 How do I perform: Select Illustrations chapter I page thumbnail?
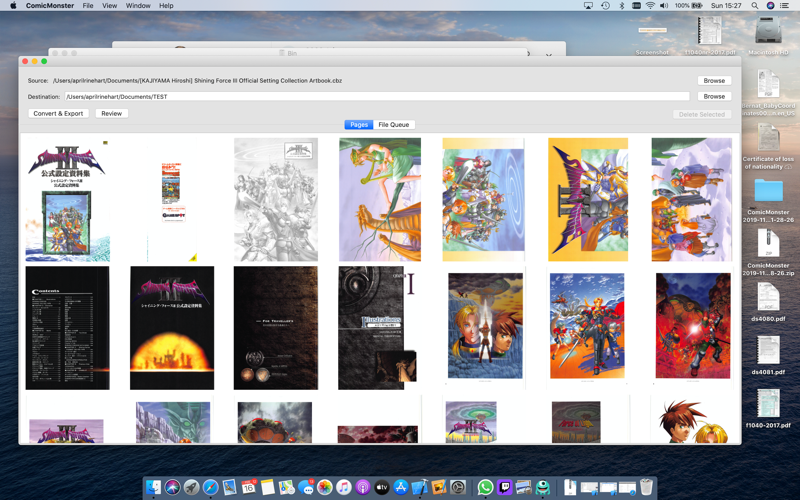point(378,328)
